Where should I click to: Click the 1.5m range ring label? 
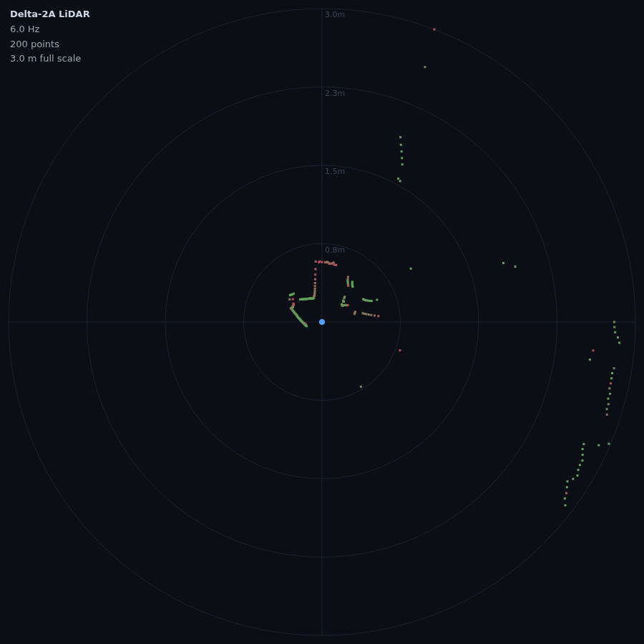click(335, 171)
